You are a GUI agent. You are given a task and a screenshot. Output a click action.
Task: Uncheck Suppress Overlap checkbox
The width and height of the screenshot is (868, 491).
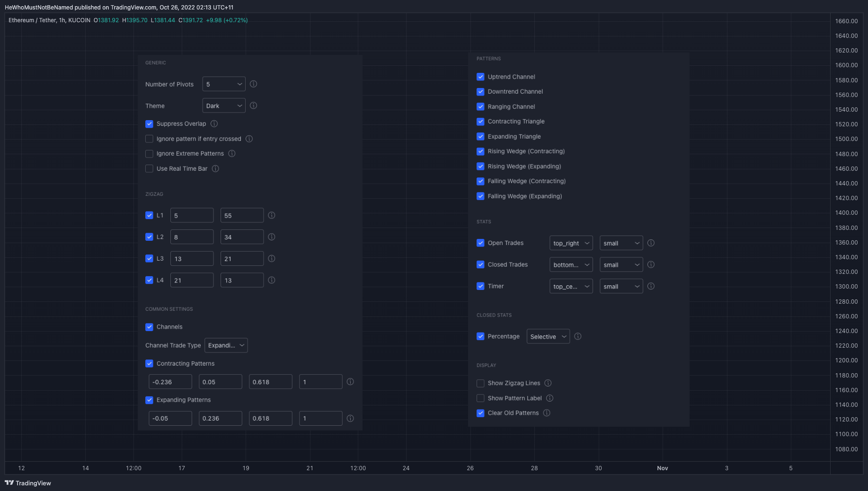tap(149, 124)
